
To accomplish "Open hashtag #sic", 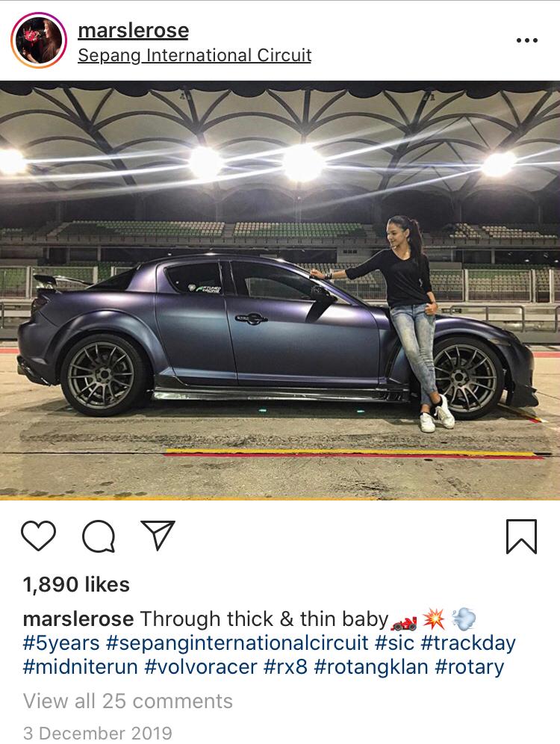I will point(394,643).
